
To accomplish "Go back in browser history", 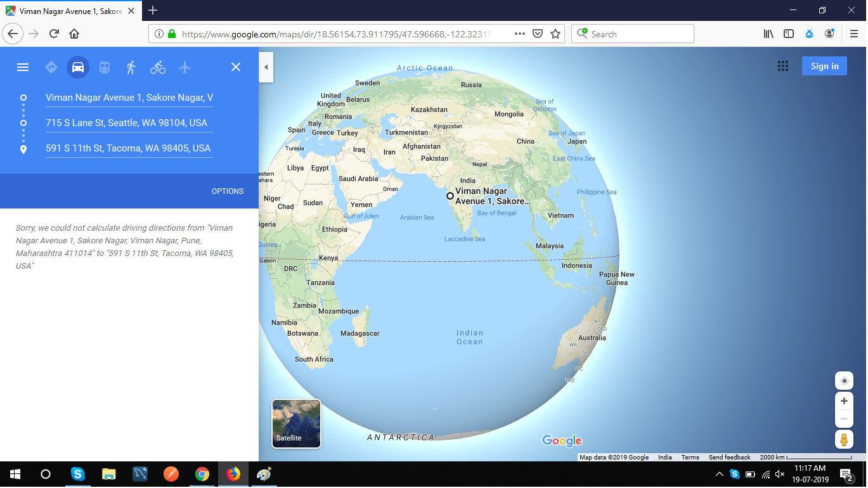I will (x=13, y=34).
